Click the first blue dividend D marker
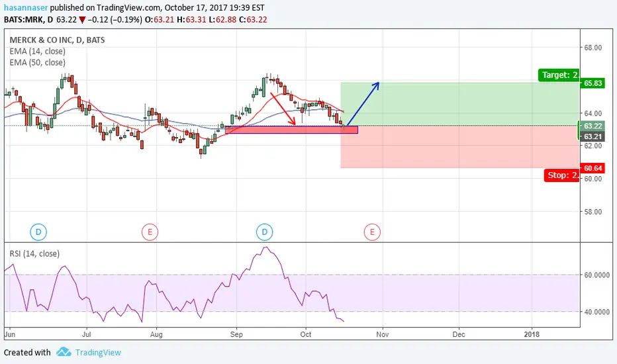This screenshot has width=617, height=364. click(38, 232)
